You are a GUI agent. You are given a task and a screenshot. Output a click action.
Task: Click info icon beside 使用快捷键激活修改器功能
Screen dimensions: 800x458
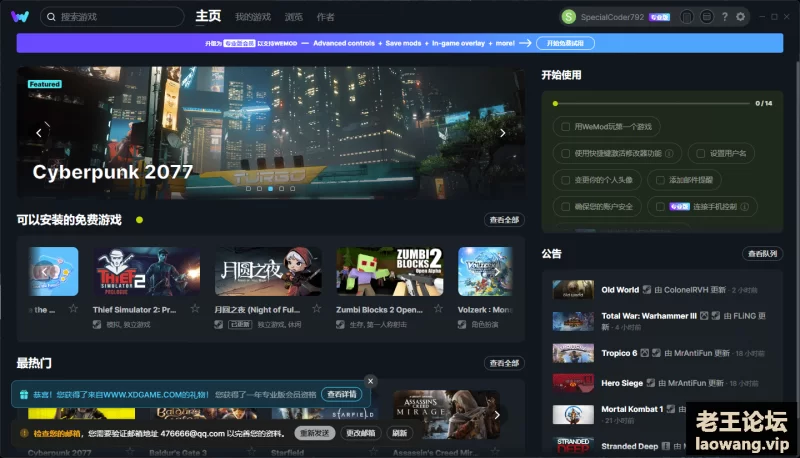click(669, 153)
